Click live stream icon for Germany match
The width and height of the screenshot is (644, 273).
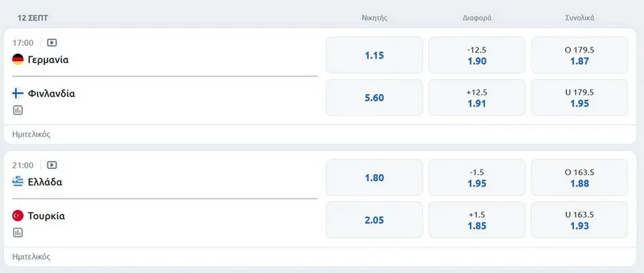click(52, 43)
